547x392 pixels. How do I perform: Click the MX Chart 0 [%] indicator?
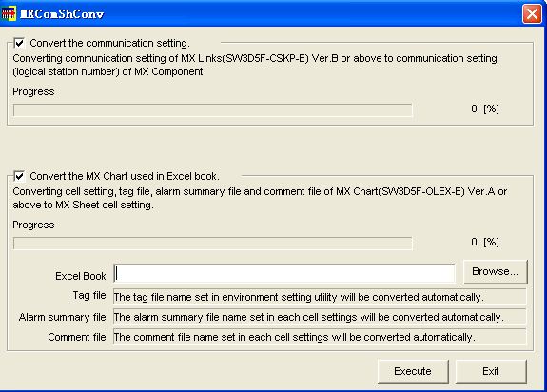pyautogui.click(x=485, y=242)
